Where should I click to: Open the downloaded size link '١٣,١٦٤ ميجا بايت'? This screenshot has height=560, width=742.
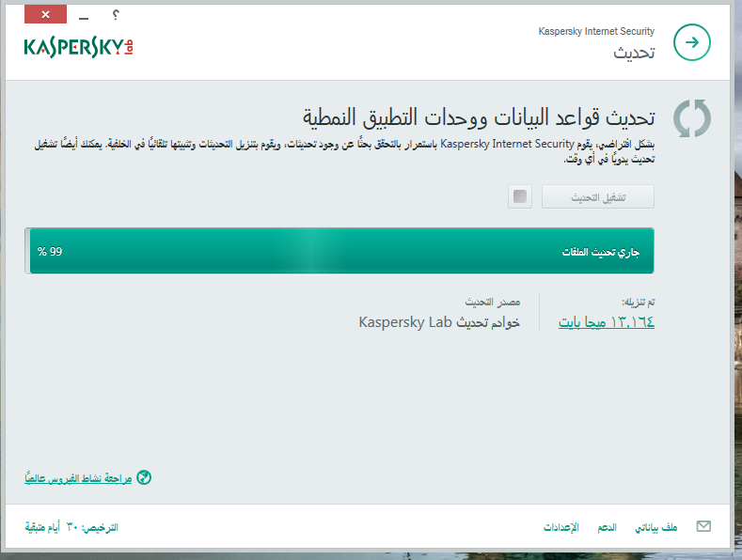tap(607, 322)
